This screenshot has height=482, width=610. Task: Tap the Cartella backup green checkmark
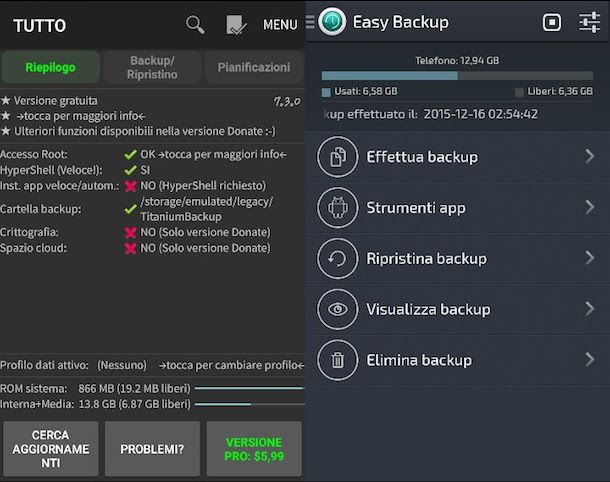[x=130, y=209]
